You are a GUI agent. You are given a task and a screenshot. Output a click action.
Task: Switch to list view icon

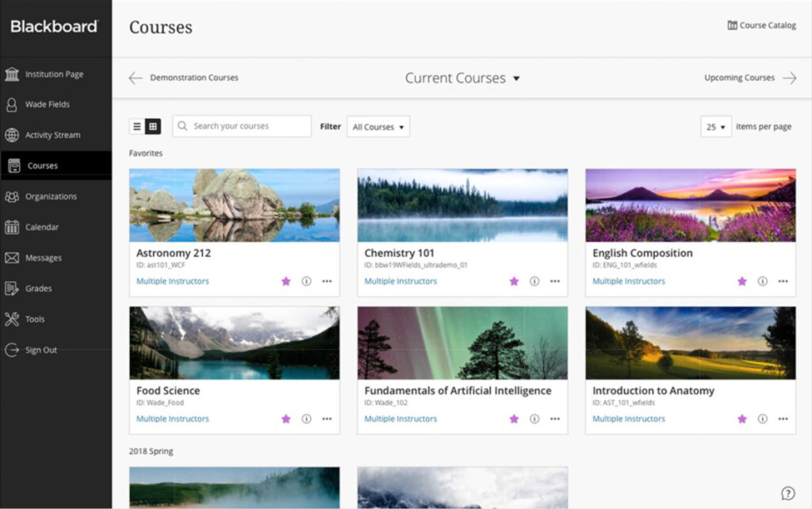(x=137, y=126)
